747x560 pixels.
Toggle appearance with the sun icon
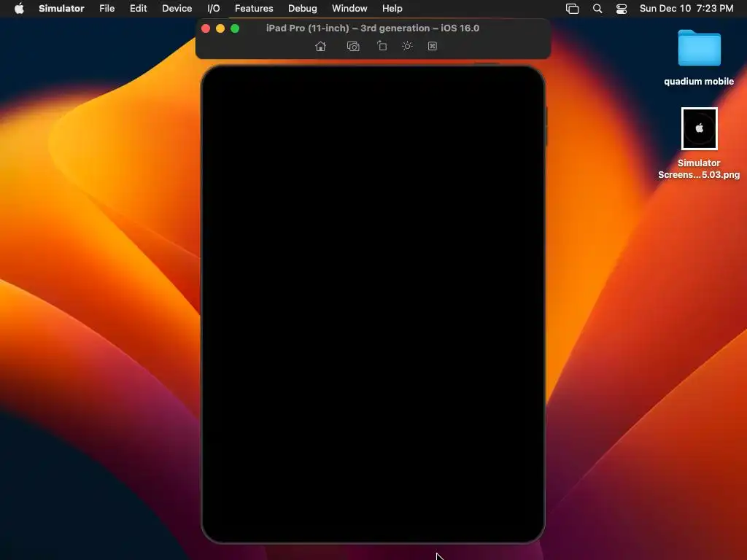(x=407, y=46)
